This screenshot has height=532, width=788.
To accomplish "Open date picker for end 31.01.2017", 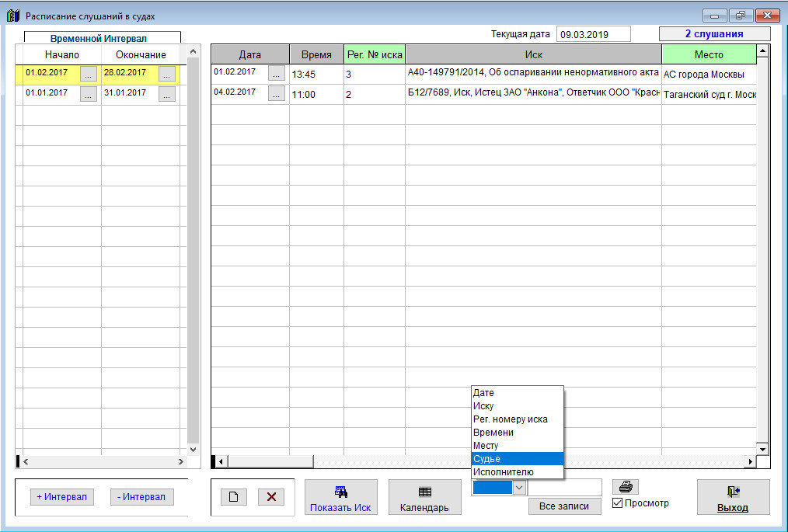I will click(x=167, y=94).
